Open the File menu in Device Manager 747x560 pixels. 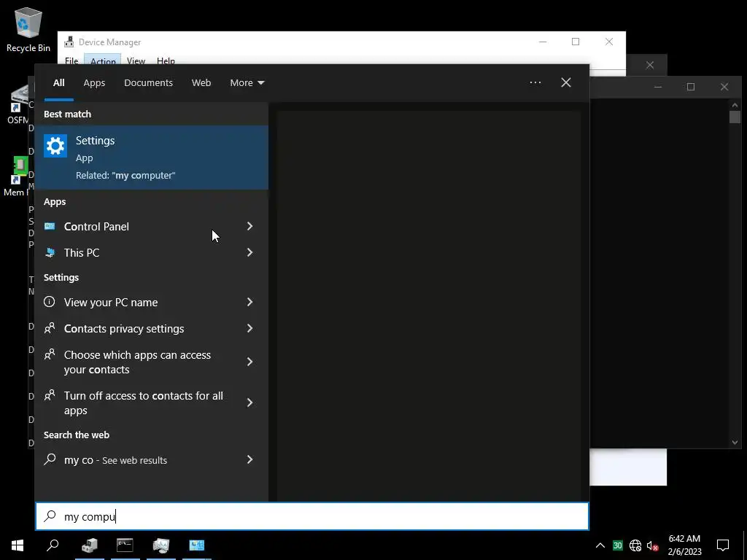pos(71,61)
